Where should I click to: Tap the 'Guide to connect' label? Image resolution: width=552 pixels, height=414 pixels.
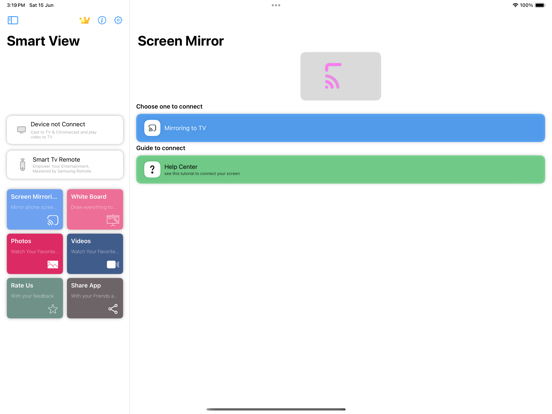[161, 148]
